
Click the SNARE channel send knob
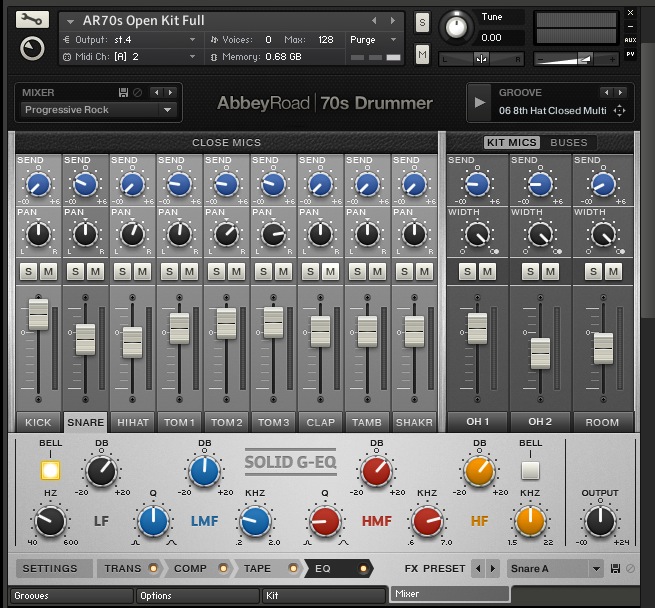point(85,184)
